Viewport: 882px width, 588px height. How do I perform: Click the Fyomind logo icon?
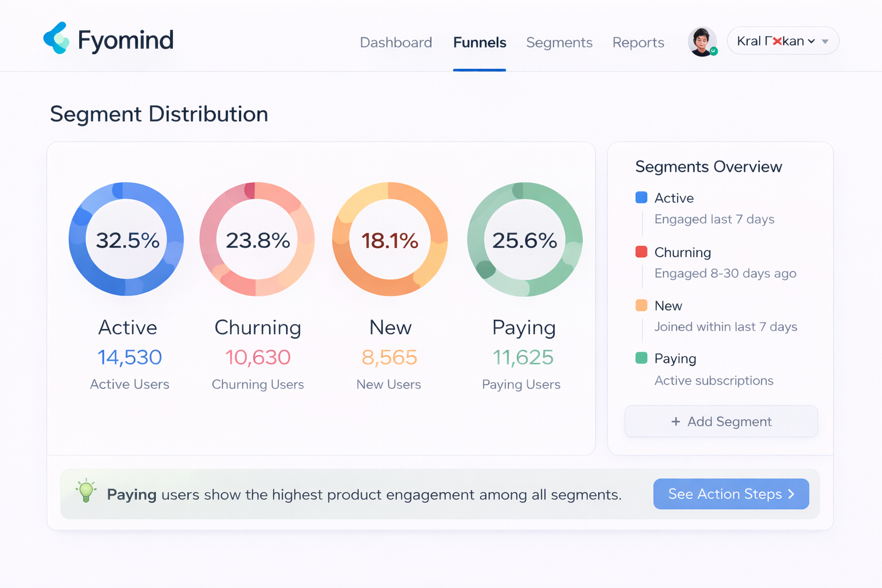(x=56, y=38)
